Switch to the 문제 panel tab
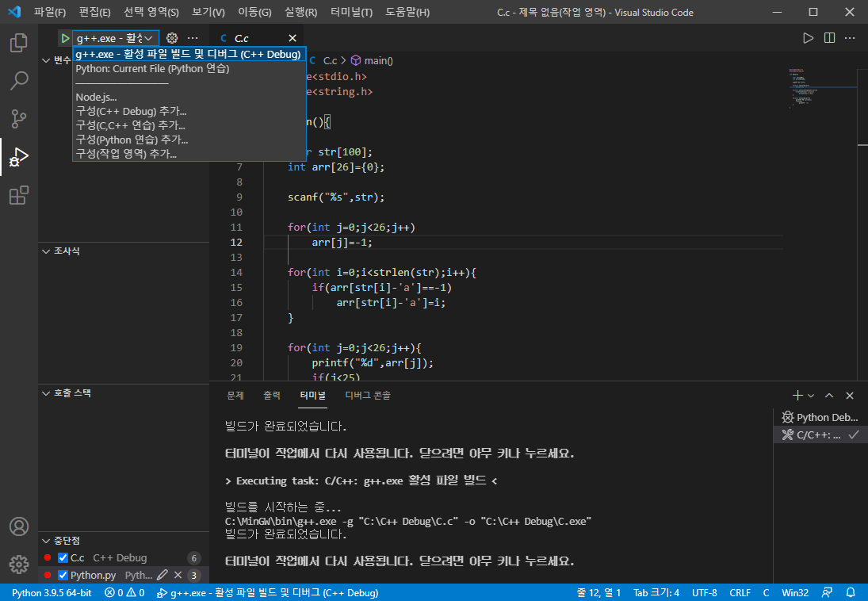The image size is (868, 601). pyautogui.click(x=235, y=396)
